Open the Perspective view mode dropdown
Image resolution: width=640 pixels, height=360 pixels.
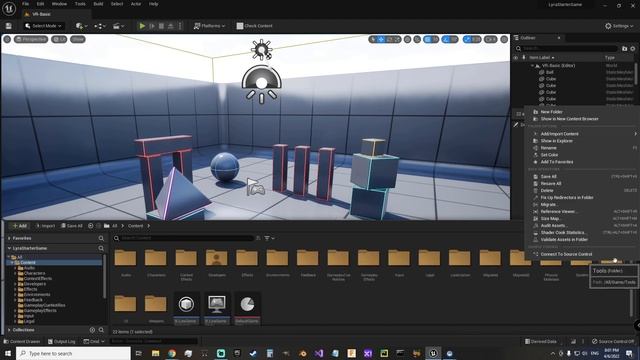click(x=31, y=39)
